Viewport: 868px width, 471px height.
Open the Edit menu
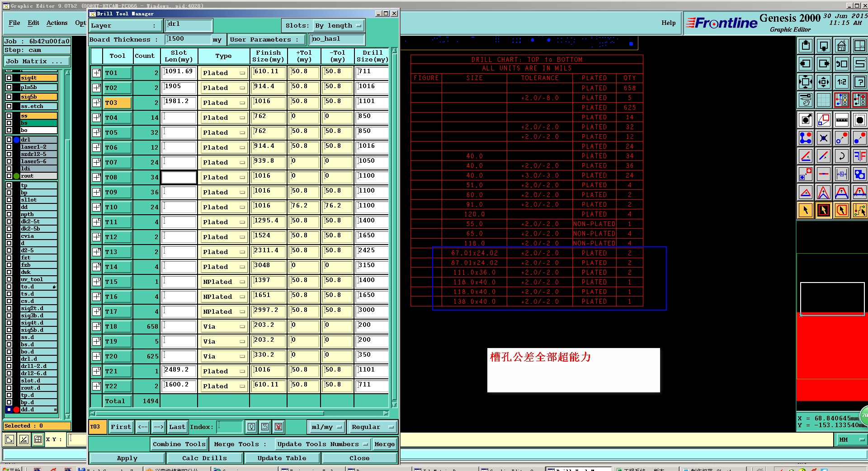33,23
